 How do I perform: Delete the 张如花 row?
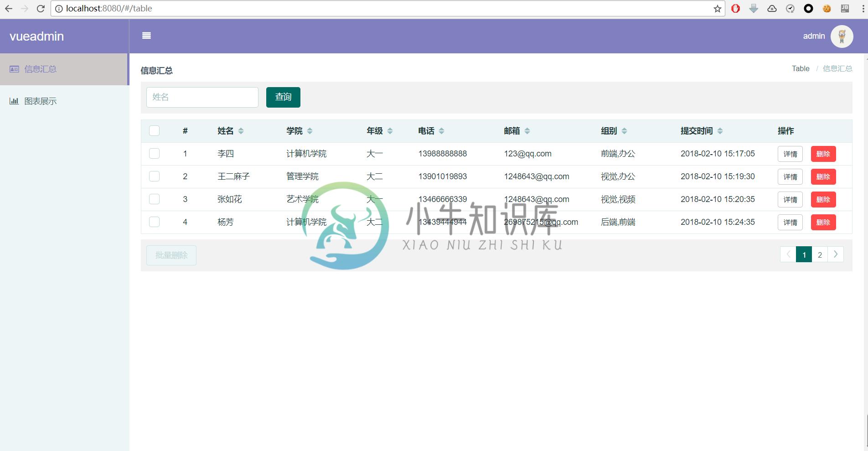point(823,199)
